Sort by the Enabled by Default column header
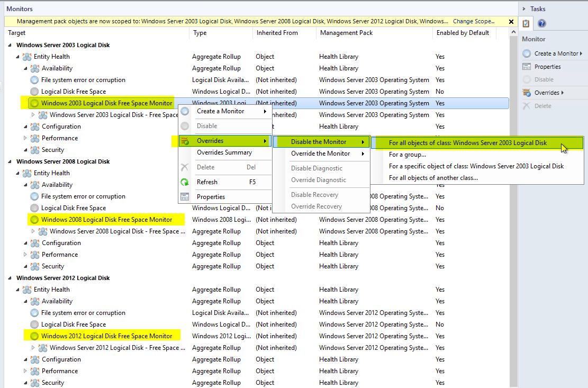Viewport: 588px width, 388px height. click(x=464, y=33)
